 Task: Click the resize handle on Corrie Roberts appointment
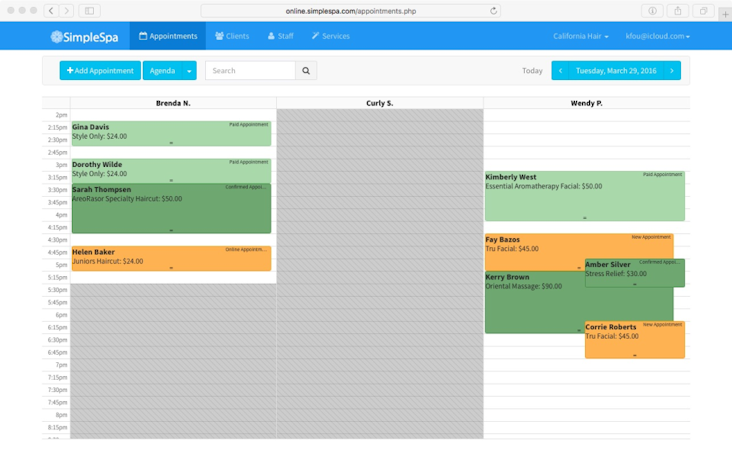(x=634, y=356)
